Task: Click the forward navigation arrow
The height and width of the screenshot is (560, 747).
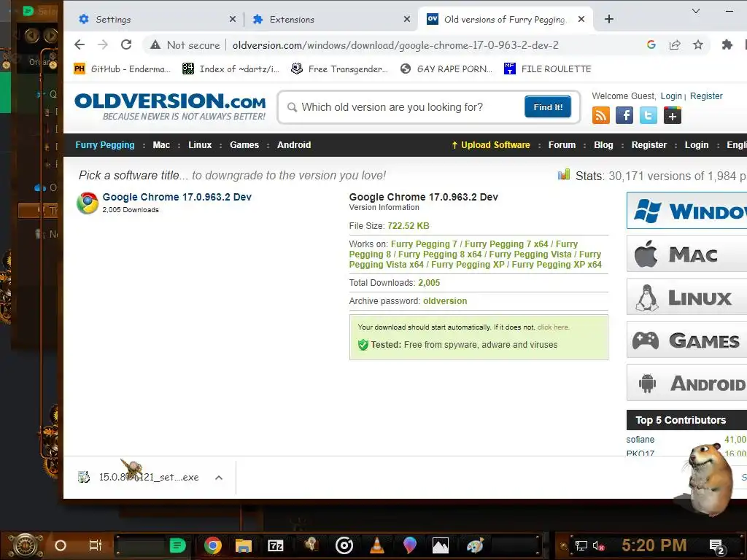Action: coord(102,44)
